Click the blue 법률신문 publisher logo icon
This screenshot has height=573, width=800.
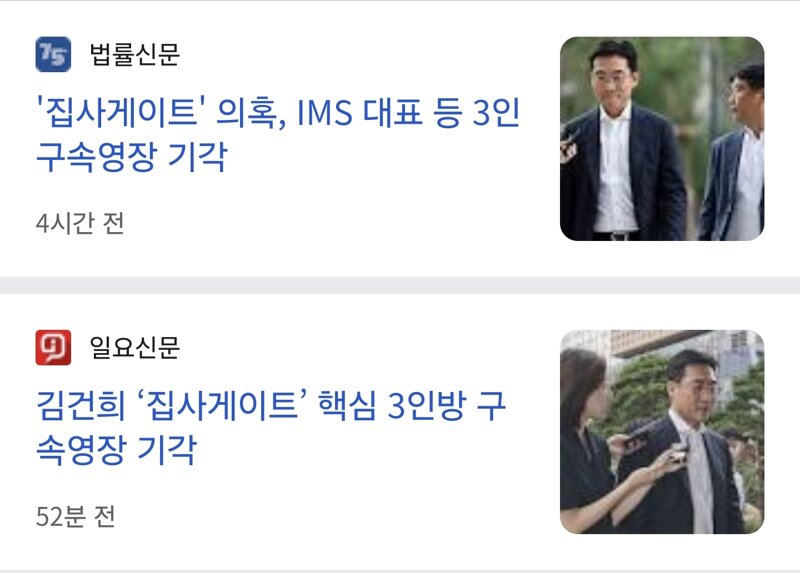pos(53,54)
